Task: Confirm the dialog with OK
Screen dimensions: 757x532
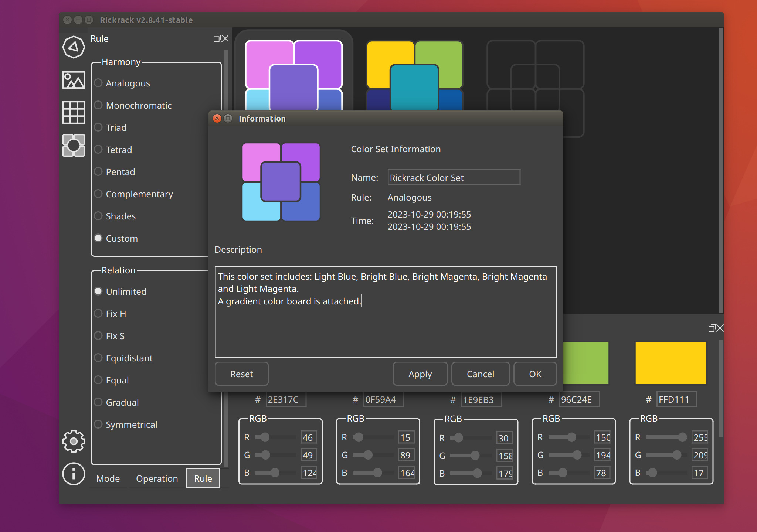Action: click(x=535, y=374)
